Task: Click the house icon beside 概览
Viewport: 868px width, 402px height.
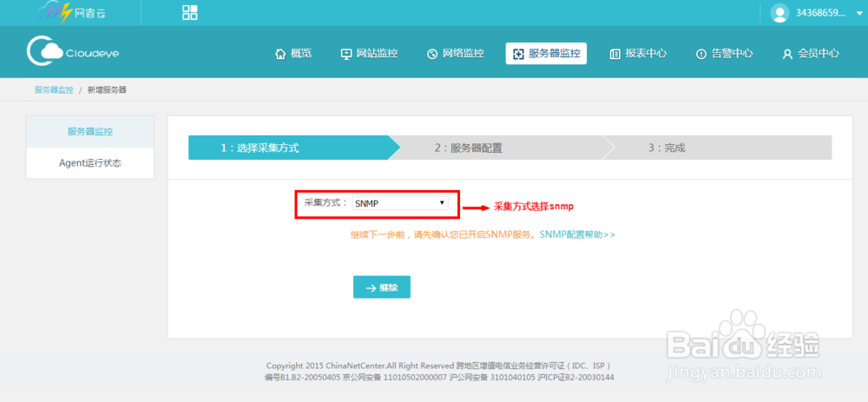Action: pyautogui.click(x=280, y=54)
